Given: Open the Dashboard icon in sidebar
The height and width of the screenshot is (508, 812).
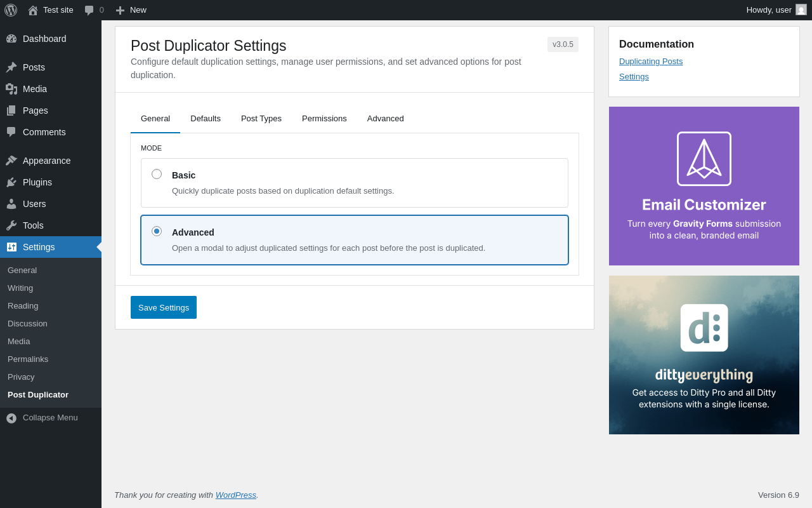Looking at the screenshot, I should pos(11,39).
